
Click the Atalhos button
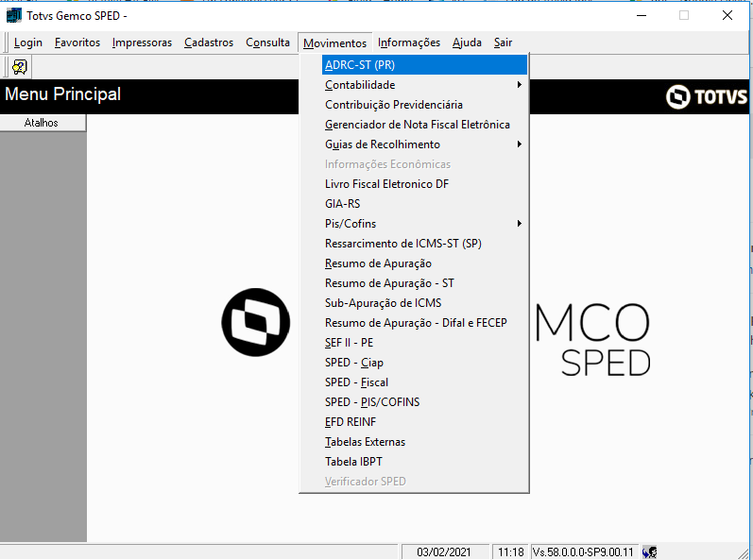[x=43, y=123]
